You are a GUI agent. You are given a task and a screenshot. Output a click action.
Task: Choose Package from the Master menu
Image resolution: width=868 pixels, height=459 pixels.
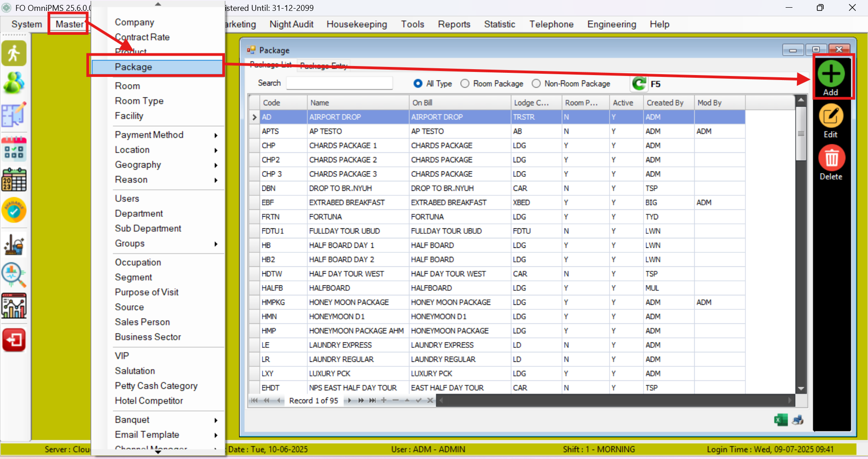pyautogui.click(x=157, y=67)
